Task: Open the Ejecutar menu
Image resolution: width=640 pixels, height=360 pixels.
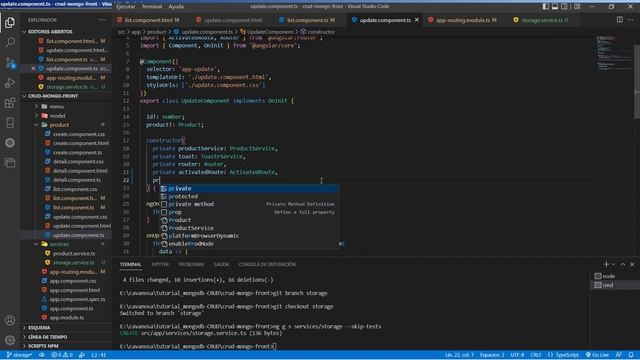Action: click(125, 7)
